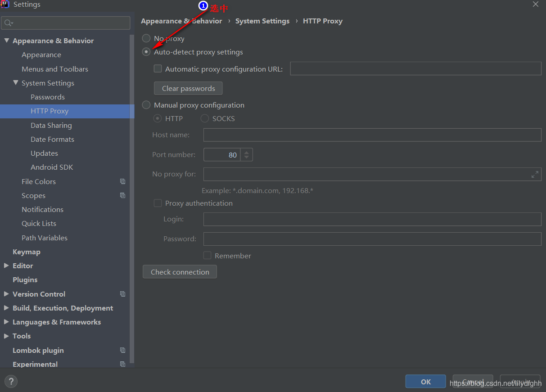This screenshot has height=392, width=546.
Task: Confirm with the OK button
Action: tap(425, 382)
